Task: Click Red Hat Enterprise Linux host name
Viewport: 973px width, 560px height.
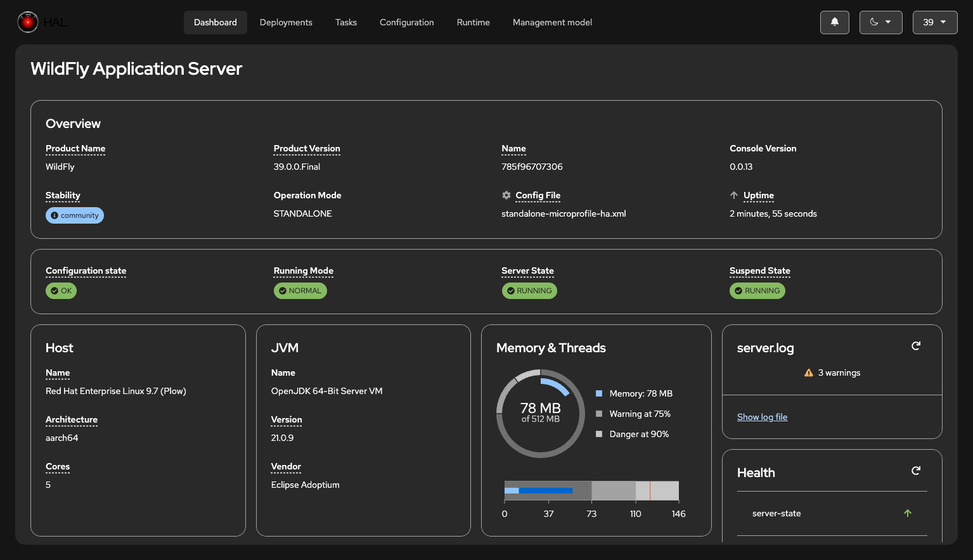Action: click(116, 391)
